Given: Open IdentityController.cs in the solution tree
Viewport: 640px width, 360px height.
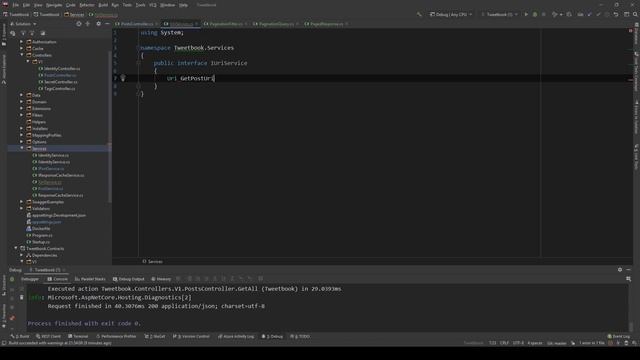Looking at the screenshot, I should coord(59,69).
